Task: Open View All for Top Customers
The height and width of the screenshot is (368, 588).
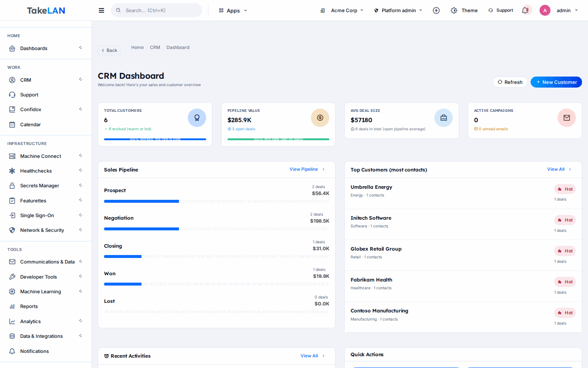Action: pos(559,169)
